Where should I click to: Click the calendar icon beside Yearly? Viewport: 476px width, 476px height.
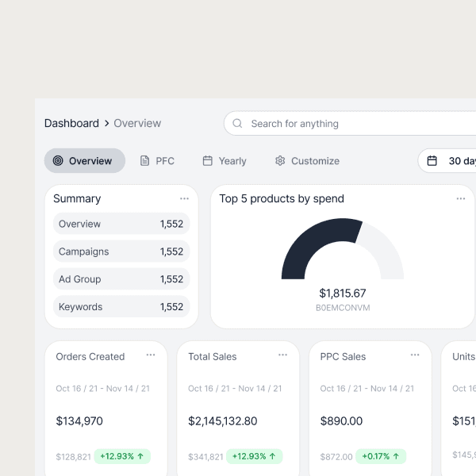[208, 160]
